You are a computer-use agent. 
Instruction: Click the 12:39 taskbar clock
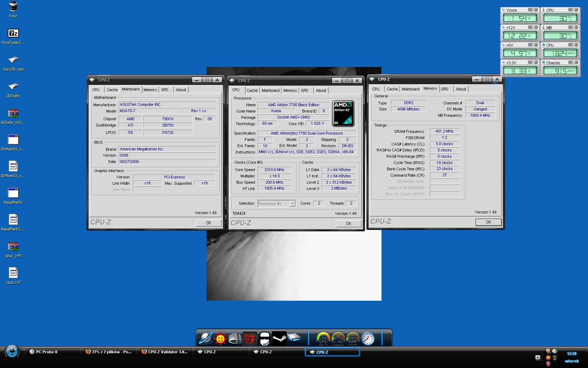572,354
